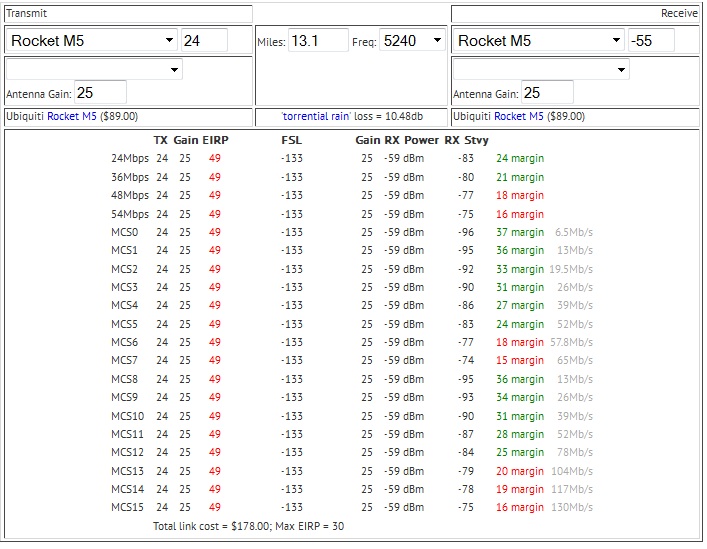Open the Transmit radio model dropdown

coord(92,41)
